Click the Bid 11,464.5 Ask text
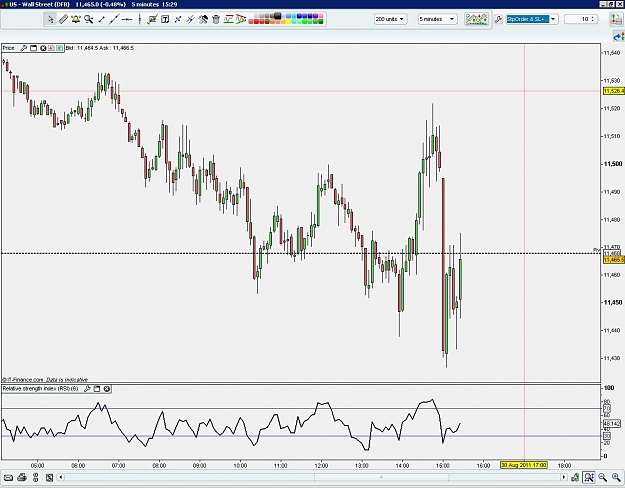 coord(100,48)
